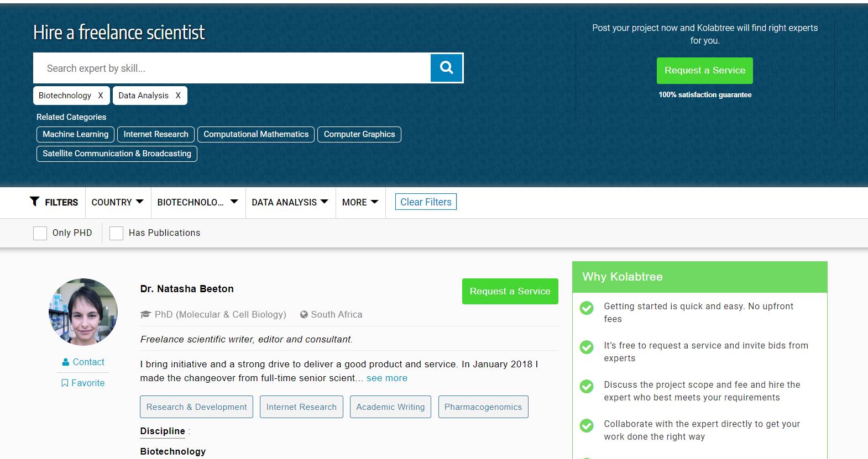Click the globe icon beside South Africa
The height and width of the screenshot is (459, 868).
(304, 315)
